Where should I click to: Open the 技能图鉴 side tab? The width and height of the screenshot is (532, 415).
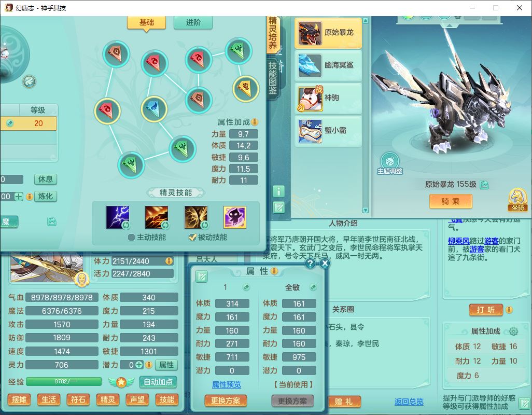click(x=273, y=78)
